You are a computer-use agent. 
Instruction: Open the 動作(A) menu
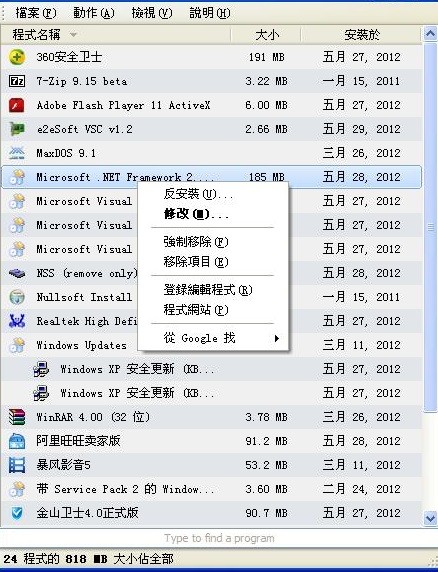pyautogui.click(x=94, y=13)
